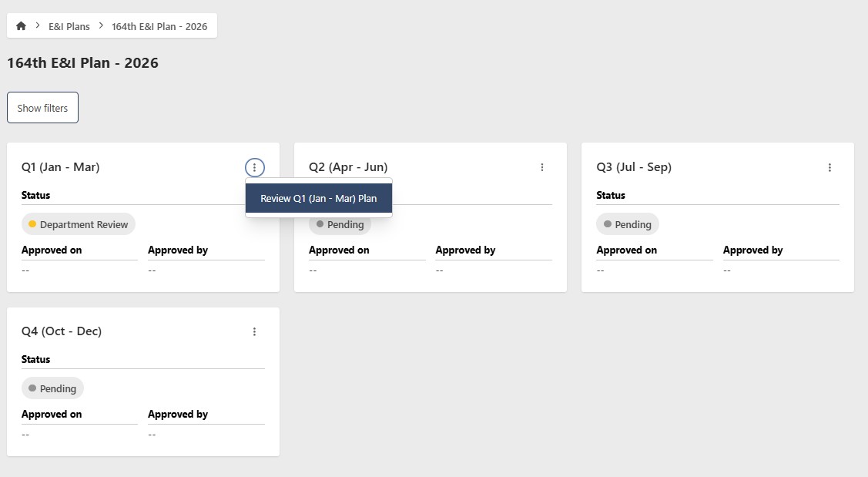The width and height of the screenshot is (868, 477).
Task: Go to E&I Plans breadcrumb link
Action: pos(69,26)
